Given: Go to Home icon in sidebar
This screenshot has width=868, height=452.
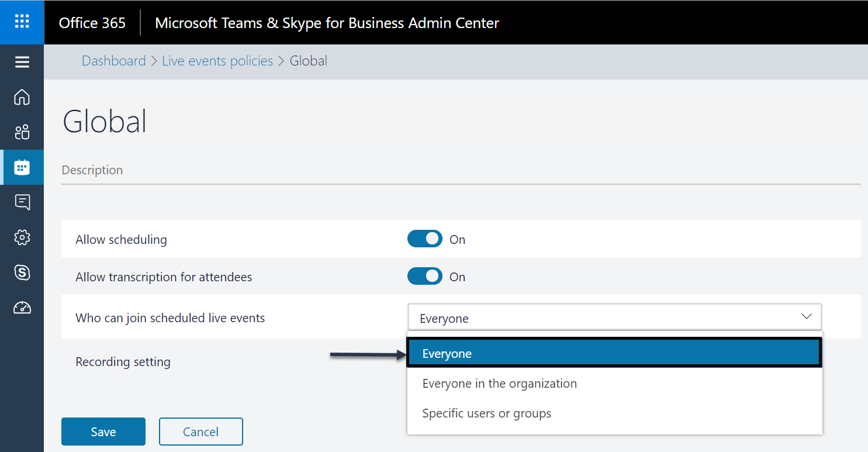Looking at the screenshot, I should click(x=22, y=97).
